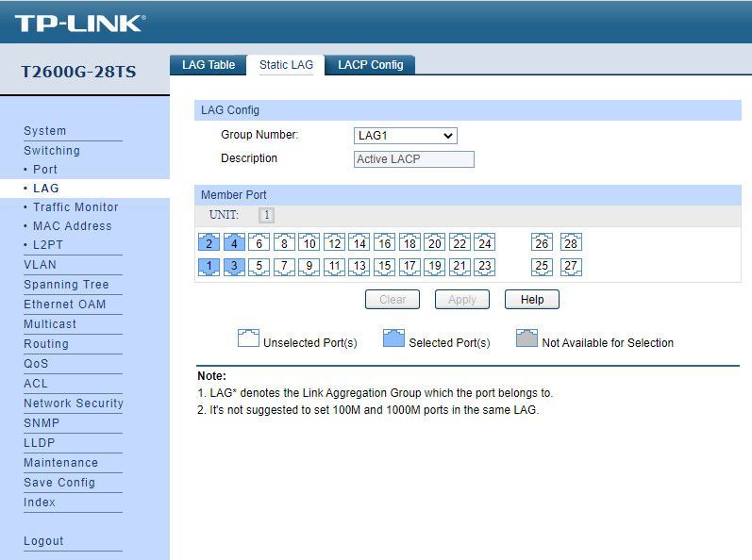752x560 pixels.
Task: Open Traffic Monitor submenu
Action: [75, 207]
